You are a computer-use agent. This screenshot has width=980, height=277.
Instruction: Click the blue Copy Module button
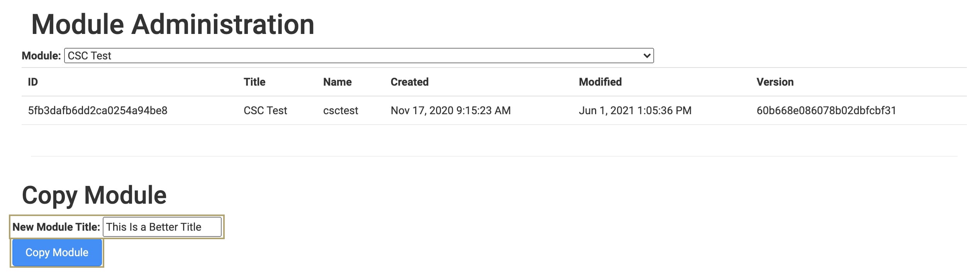(x=57, y=253)
